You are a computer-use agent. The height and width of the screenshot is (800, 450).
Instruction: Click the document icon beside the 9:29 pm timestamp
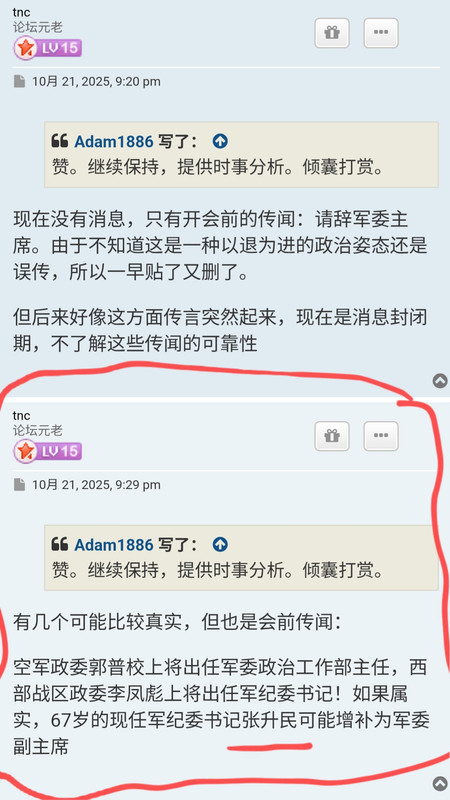[x=19, y=485]
